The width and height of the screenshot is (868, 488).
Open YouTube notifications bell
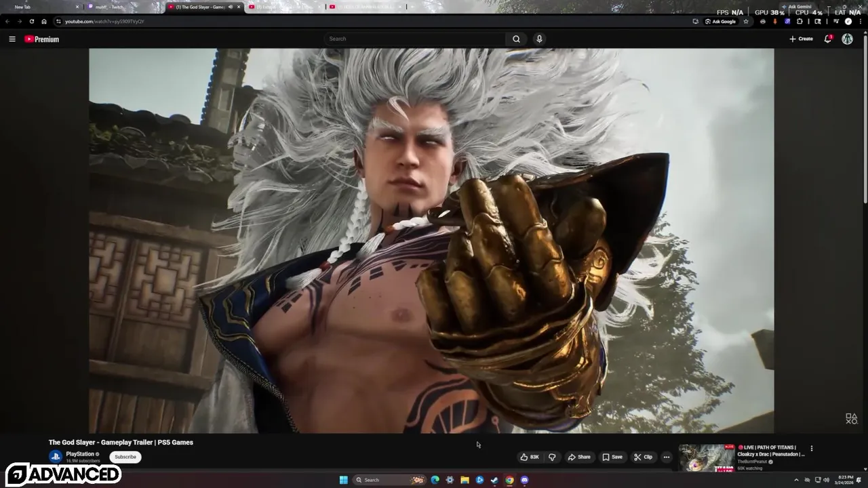828,39
